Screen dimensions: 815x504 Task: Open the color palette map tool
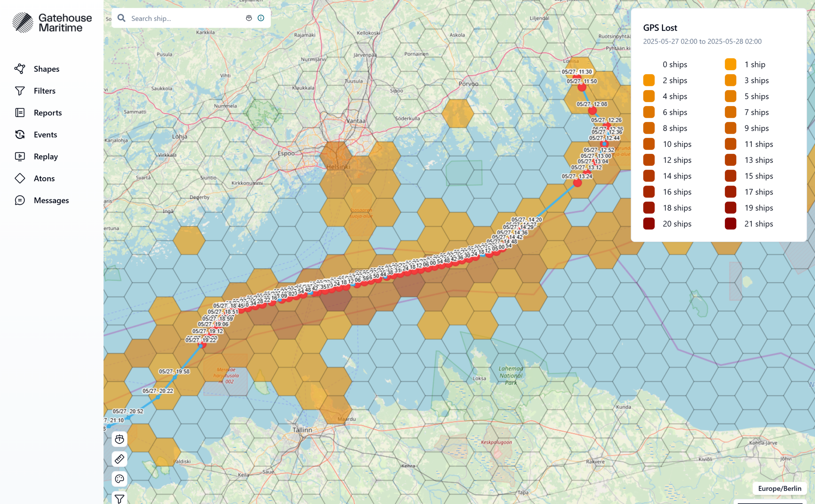pyautogui.click(x=119, y=479)
